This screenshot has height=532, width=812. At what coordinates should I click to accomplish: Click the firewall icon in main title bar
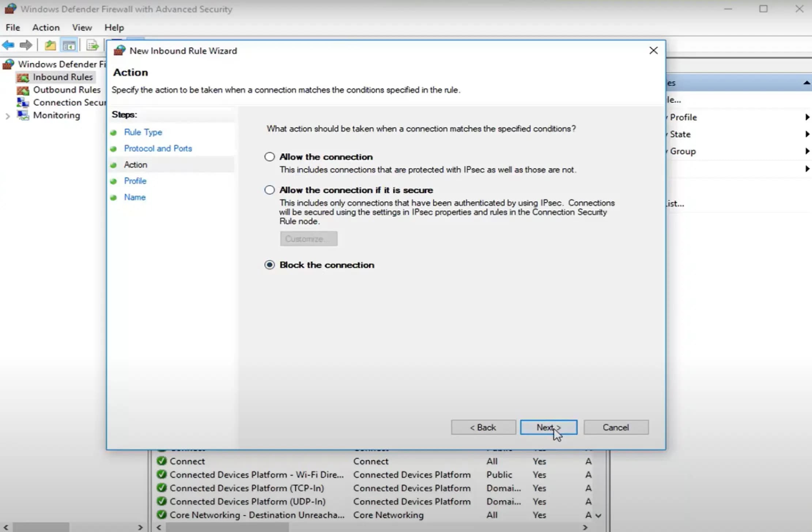click(11, 9)
